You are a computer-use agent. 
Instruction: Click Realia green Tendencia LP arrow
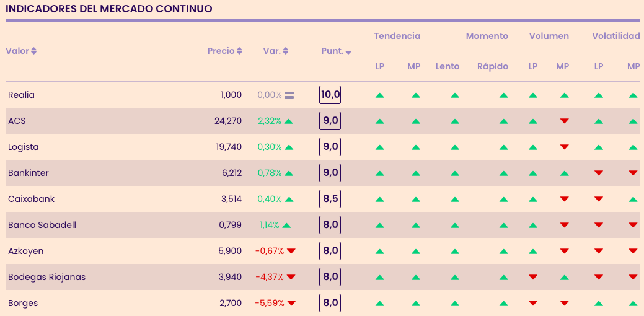point(380,95)
